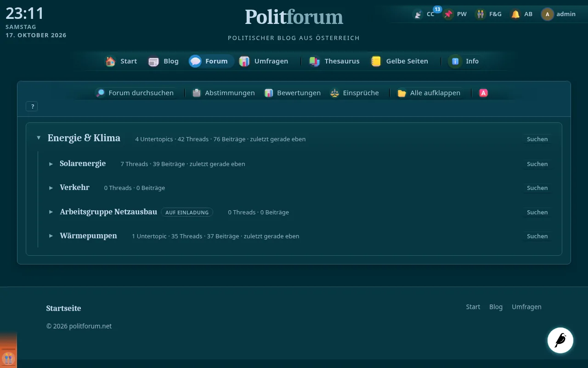
Task: Open the AB bell notifications
Action: 515,14
